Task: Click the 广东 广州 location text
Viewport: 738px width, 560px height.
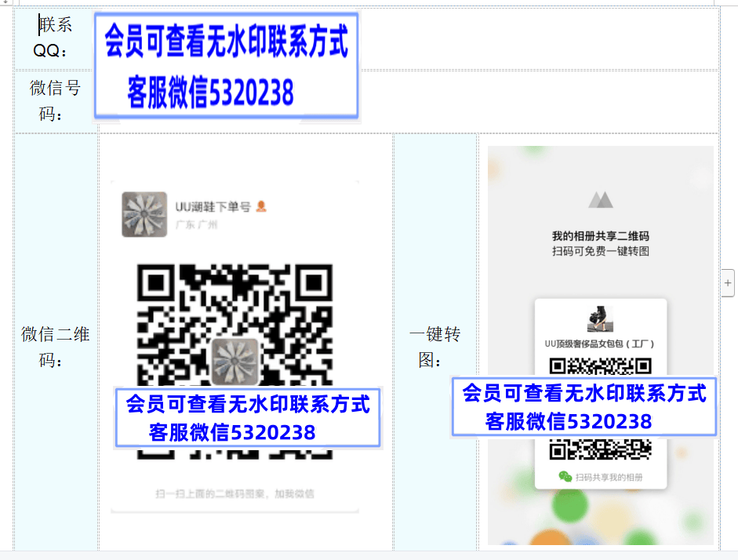Action: click(197, 224)
